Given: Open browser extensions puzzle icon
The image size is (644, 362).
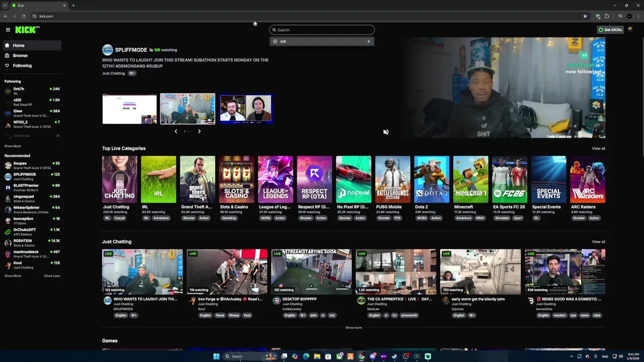Looking at the screenshot, I should [x=607, y=16].
